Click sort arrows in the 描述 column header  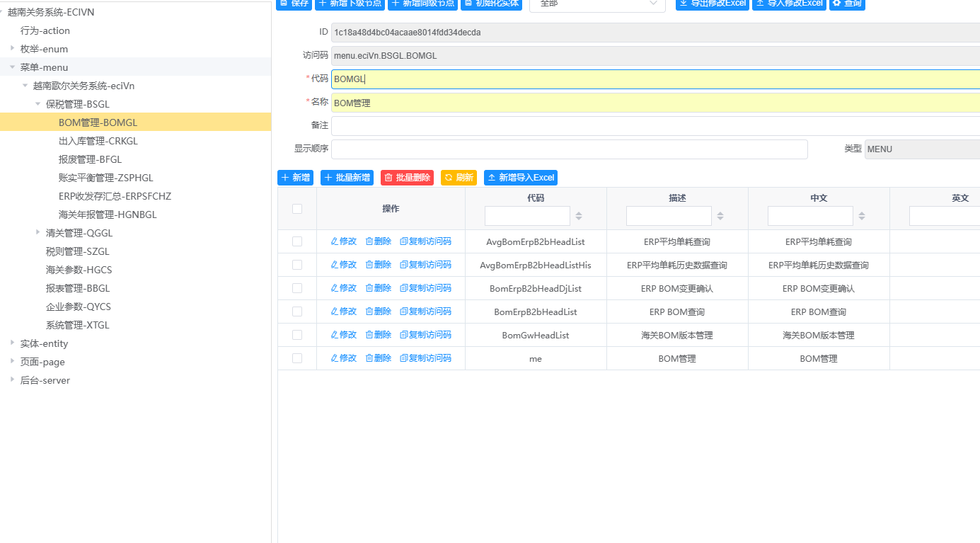pyautogui.click(x=720, y=216)
